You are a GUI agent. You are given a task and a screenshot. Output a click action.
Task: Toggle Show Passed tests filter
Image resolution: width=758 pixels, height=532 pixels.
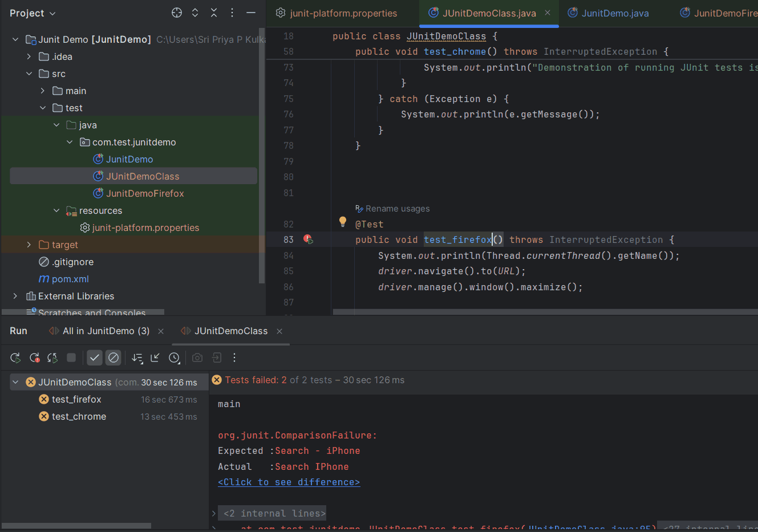tap(95, 358)
